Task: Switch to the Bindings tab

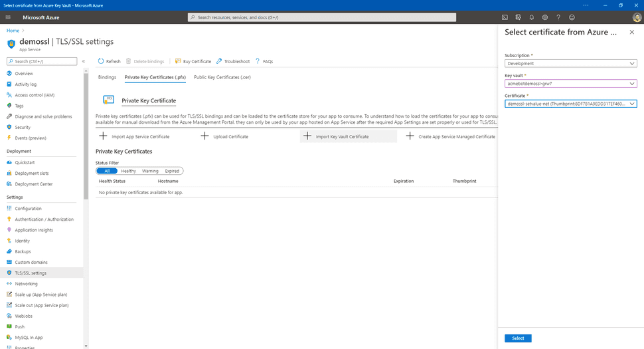Action: [107, 77]
